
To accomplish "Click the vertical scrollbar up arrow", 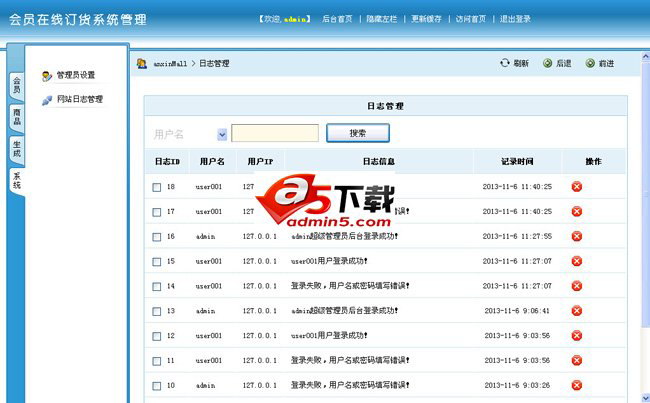I will tap(645, 56).
